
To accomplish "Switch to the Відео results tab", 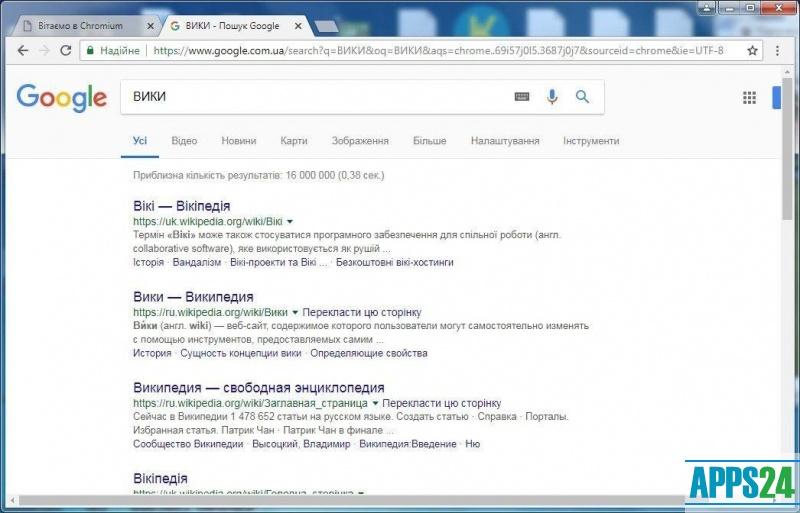I will pyautogui.click(x=184, y=141).
